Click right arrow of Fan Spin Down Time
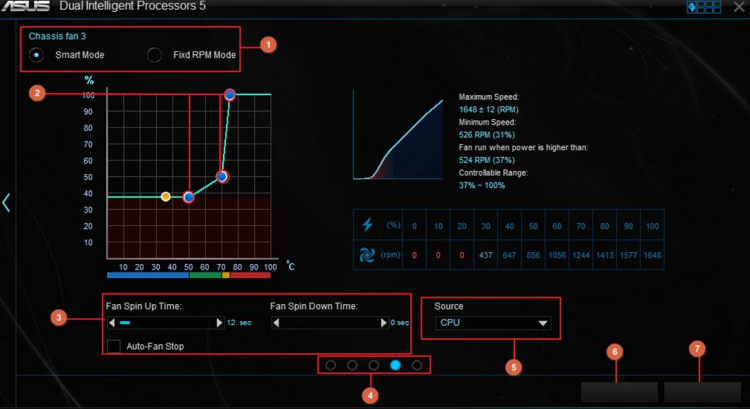 point(384,323)
